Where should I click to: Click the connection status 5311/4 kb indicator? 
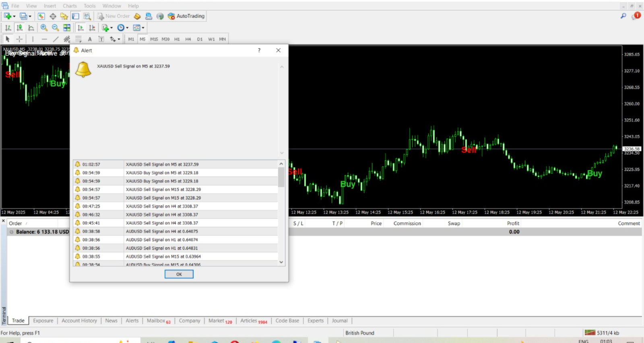(x=602, y=333)
